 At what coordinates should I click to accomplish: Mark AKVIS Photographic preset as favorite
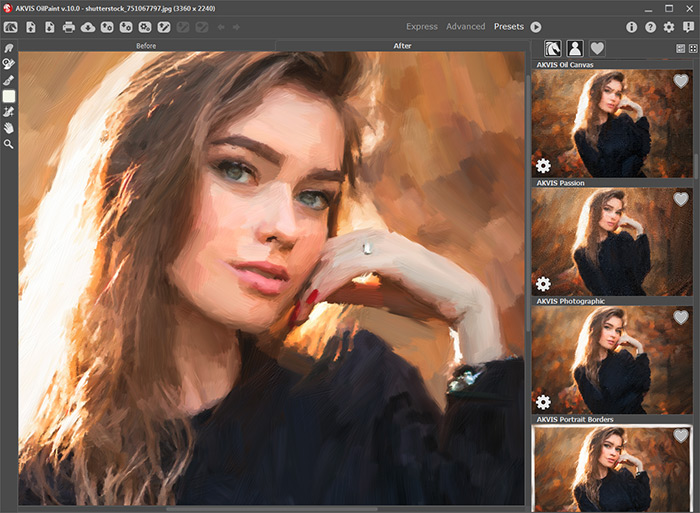click(681, 317)
